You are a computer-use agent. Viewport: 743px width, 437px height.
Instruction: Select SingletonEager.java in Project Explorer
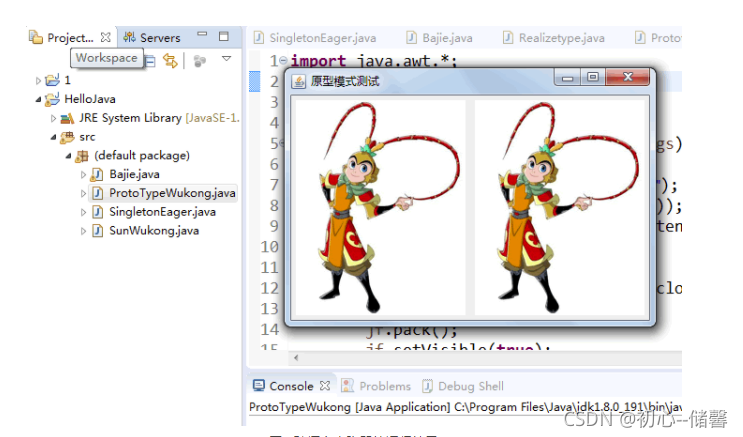(163, 212)
